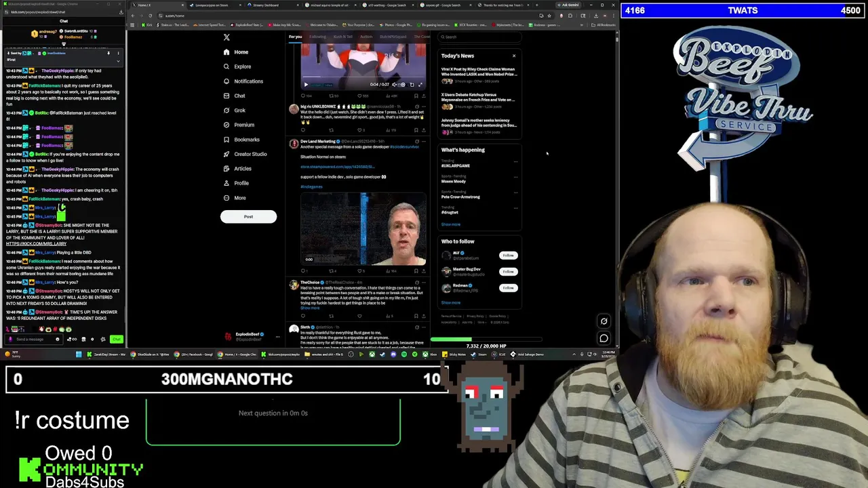Expand the More menu in X sidebar
The image size is (868, 488).
click(235, 198)
